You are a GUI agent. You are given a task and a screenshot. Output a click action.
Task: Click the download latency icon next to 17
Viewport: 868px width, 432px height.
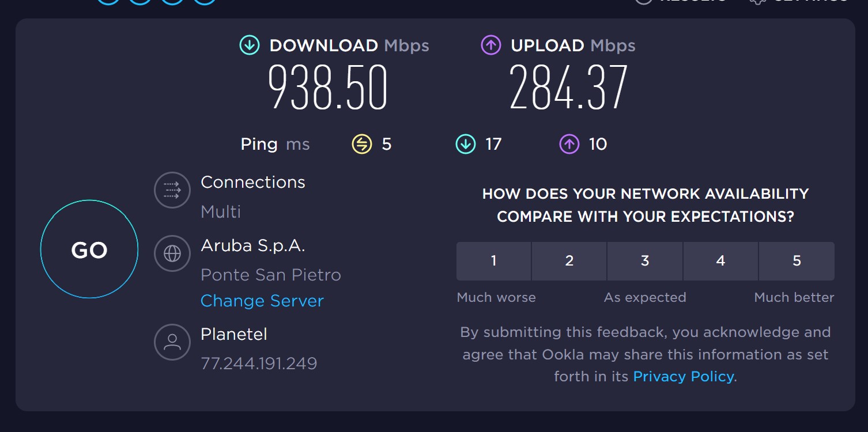pos(465,144)
